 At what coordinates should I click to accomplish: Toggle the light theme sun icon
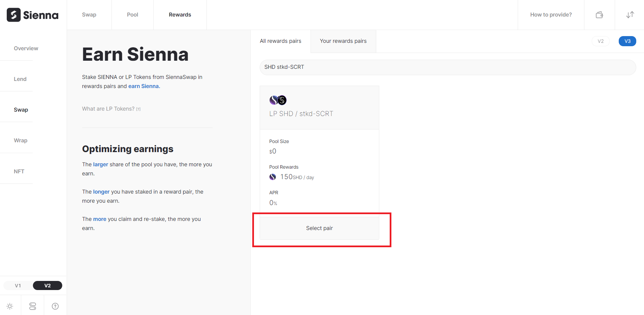[10, 306]
